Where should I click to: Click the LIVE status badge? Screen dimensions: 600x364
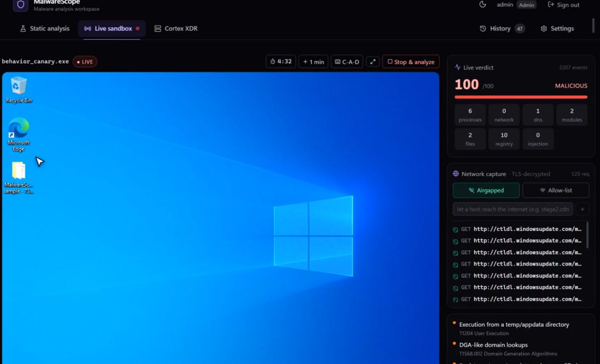click(x=85, y=62)
